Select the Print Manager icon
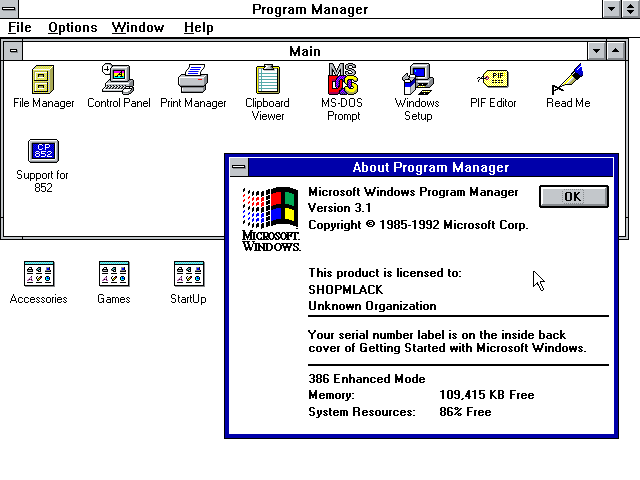This screenshot has width=640, height=480. (x=193, y=79)
